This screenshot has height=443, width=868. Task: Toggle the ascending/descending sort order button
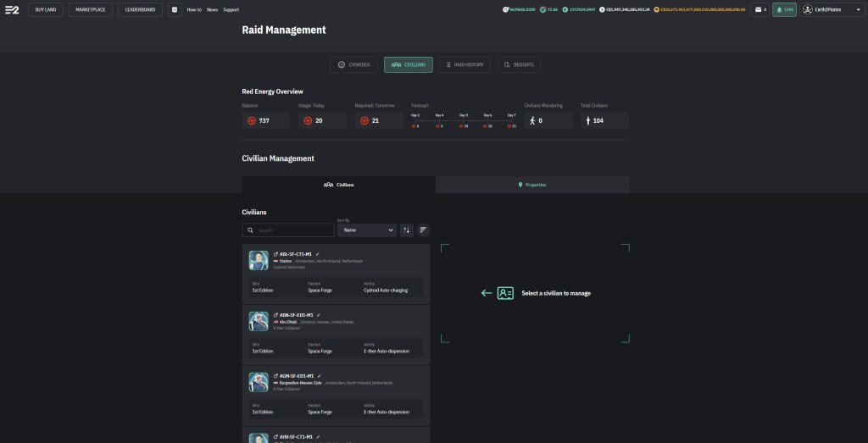point(406,230)
